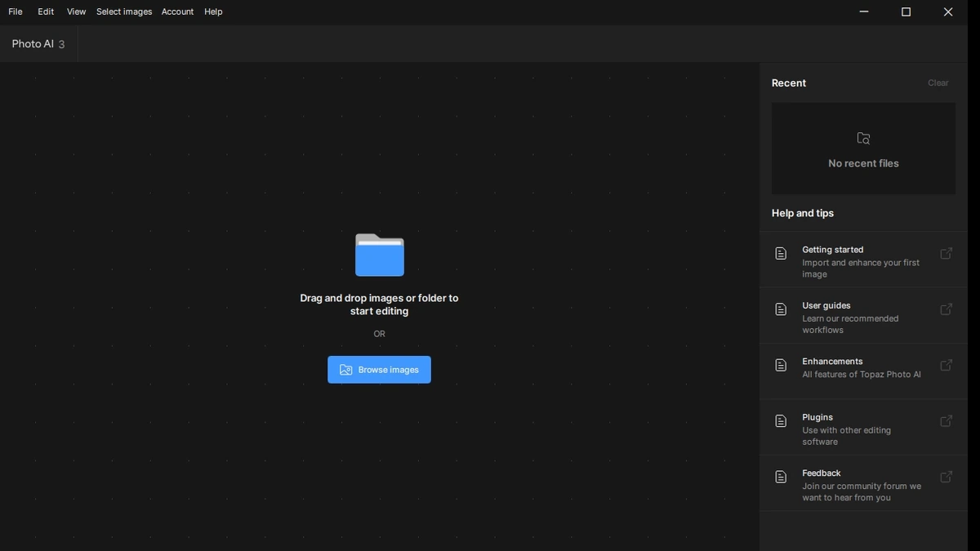Open the User guides help article
This screenshot has width=980, height=551.
click(x=863, y=315)
